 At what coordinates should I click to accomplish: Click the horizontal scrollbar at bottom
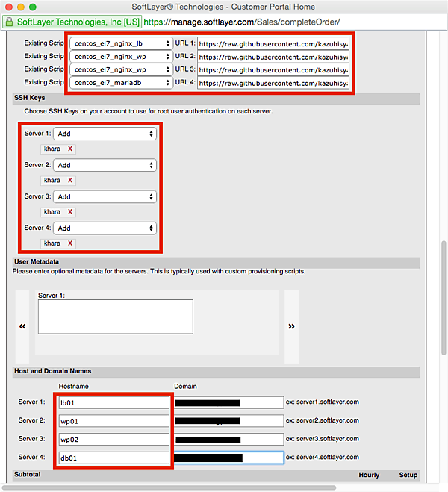[x=169, y=488]
